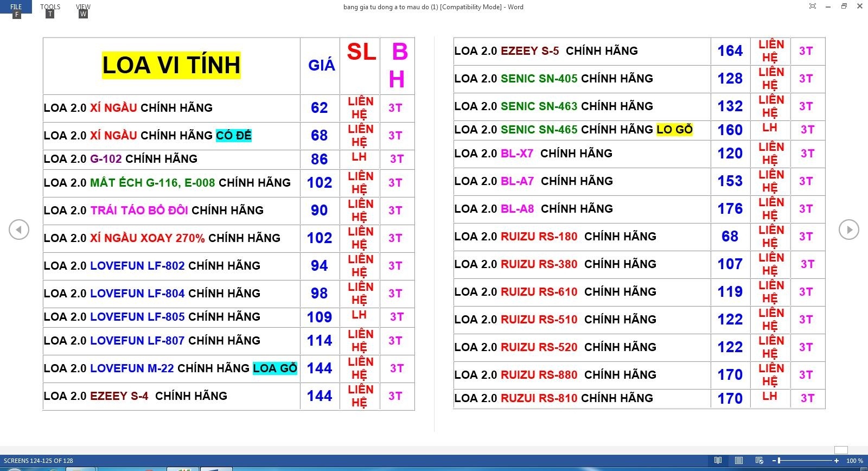The image size is (868, 471).
Task: Click the zoom in plus icon
Action: point(837,460)
